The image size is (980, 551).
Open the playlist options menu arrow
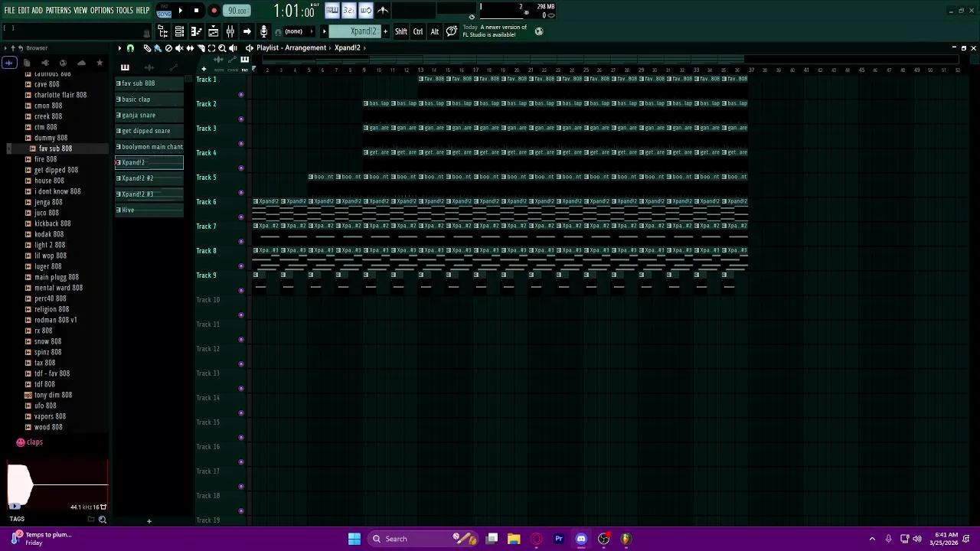tap(119, 47)
